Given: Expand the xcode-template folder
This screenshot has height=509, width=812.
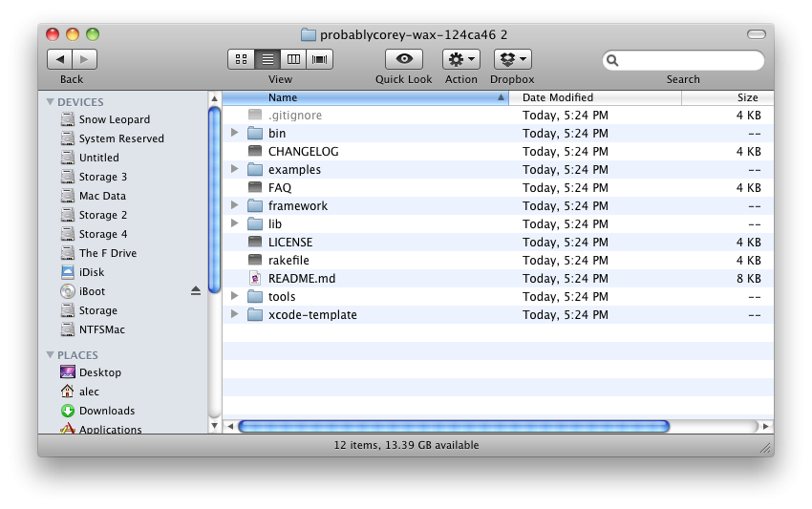Looking at the screenshot, I should coord(235,314).
